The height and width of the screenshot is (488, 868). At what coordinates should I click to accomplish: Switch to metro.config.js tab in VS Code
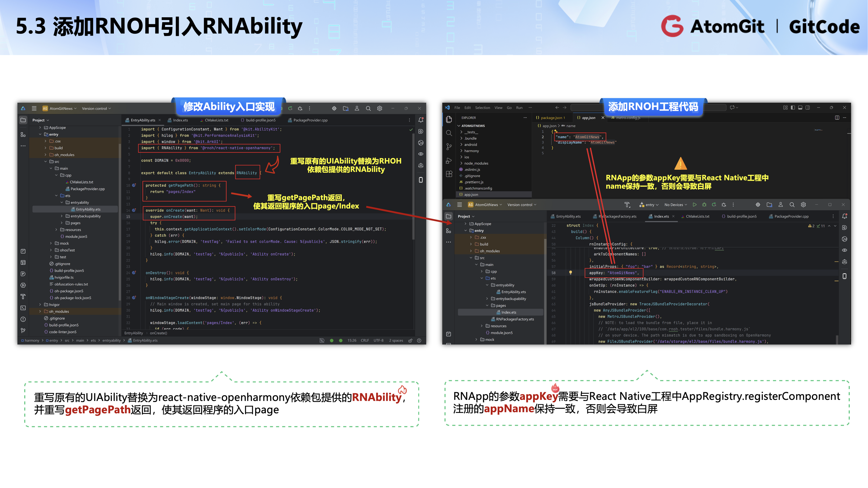click(626, 118)
